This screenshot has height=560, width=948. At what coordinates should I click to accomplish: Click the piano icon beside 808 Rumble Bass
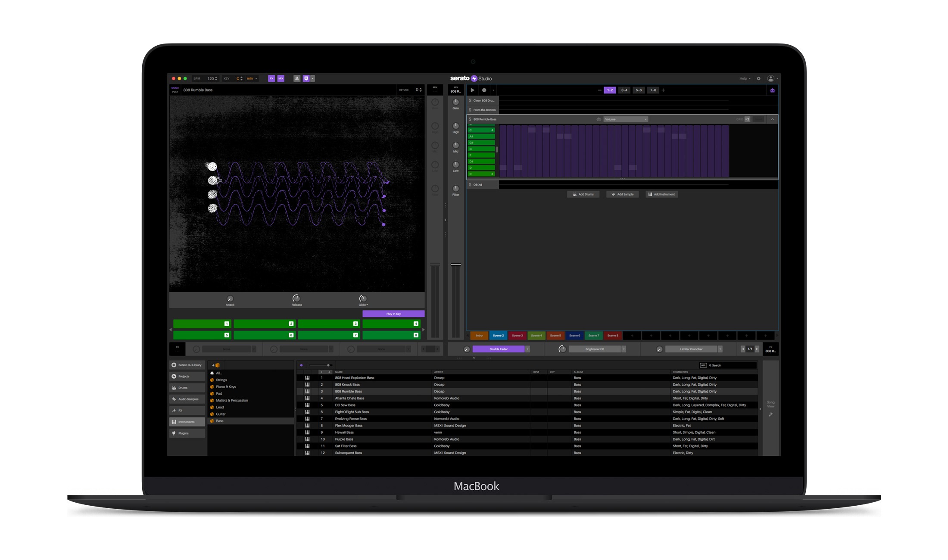click(599, 119)
